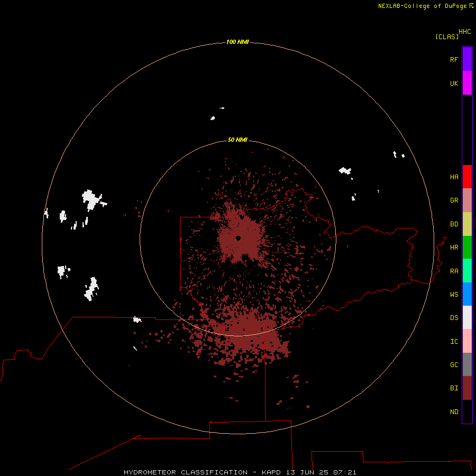Click the IC legend label

[x=454, y=342]
